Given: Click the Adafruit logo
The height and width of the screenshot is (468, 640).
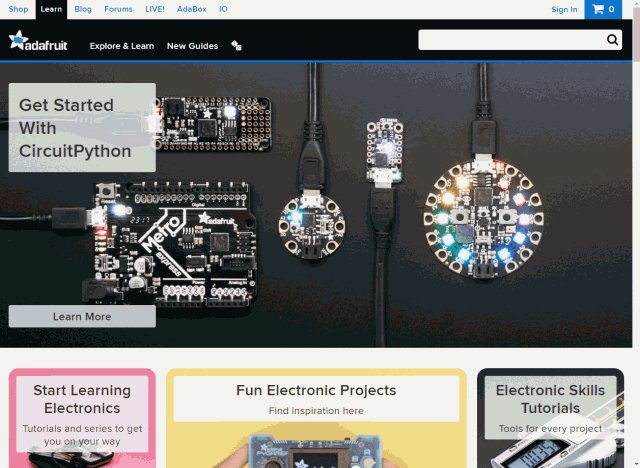Looking at the screenshot, I should (x=38, y=41).
